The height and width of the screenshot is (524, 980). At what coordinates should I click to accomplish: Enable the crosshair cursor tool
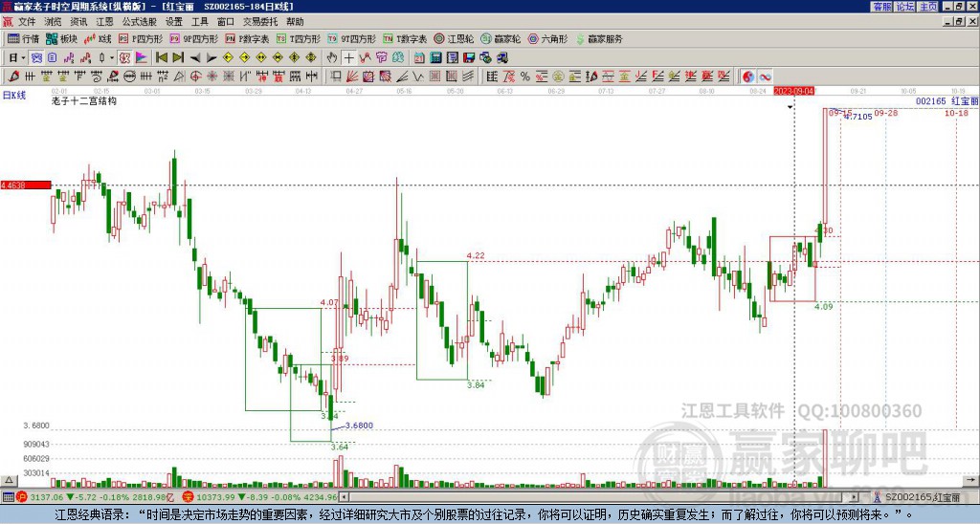[x=348, y=58]
